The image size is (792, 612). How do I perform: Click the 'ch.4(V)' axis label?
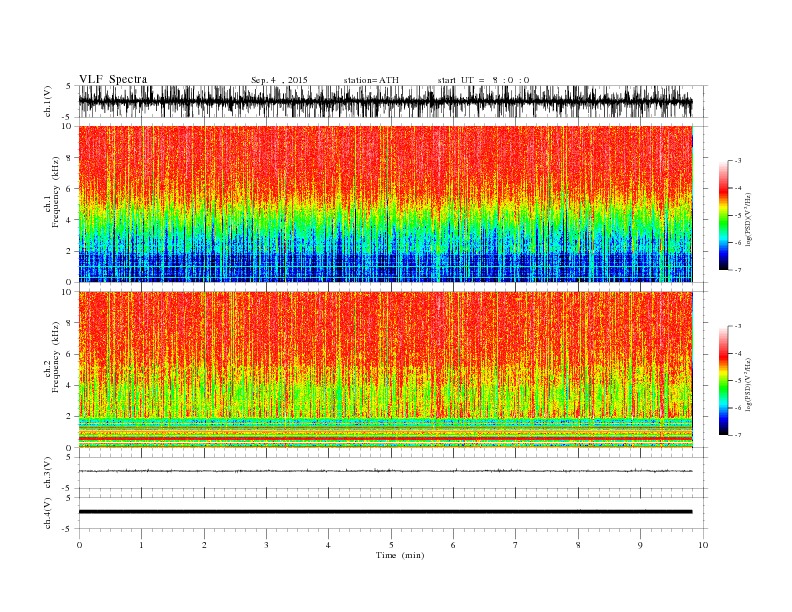tap(48, 514)
